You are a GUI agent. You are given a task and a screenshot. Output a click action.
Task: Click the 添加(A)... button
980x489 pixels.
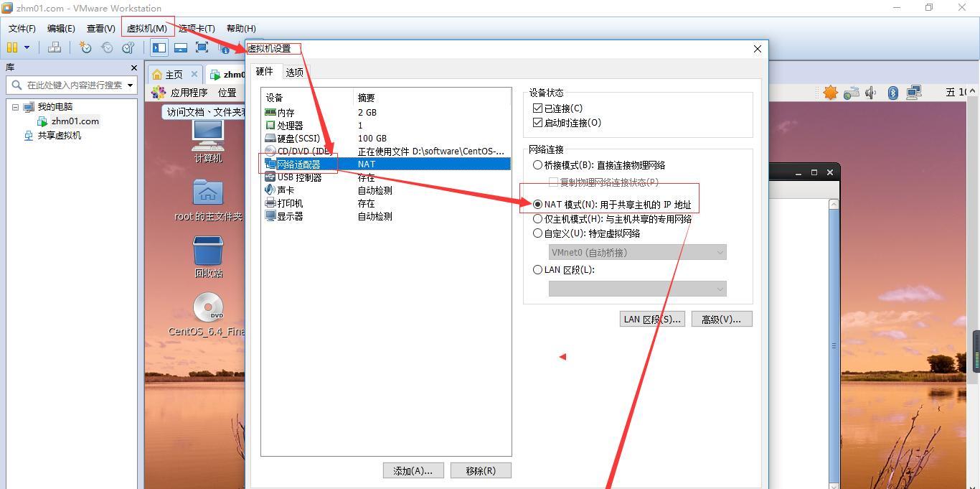(x=413, y=470)
